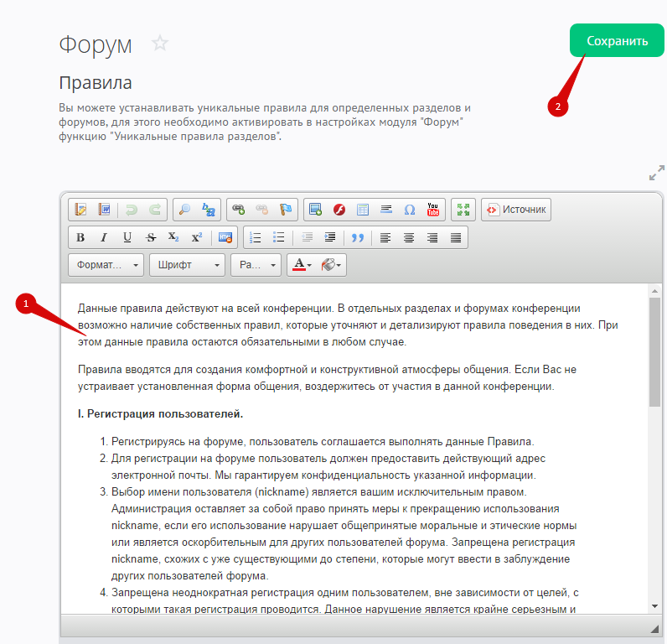Insert a block quote
Viewport: 667px width, 644px height.
pyautogui.click(x=358, y=237)
